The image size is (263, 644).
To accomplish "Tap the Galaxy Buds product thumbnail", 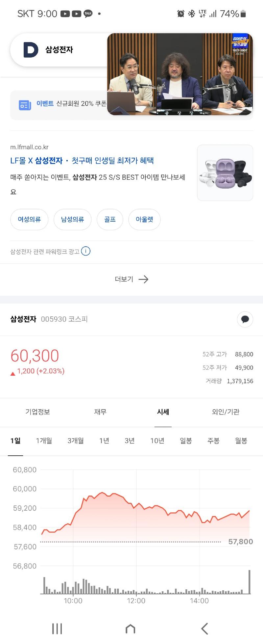I will coord(225,173).
